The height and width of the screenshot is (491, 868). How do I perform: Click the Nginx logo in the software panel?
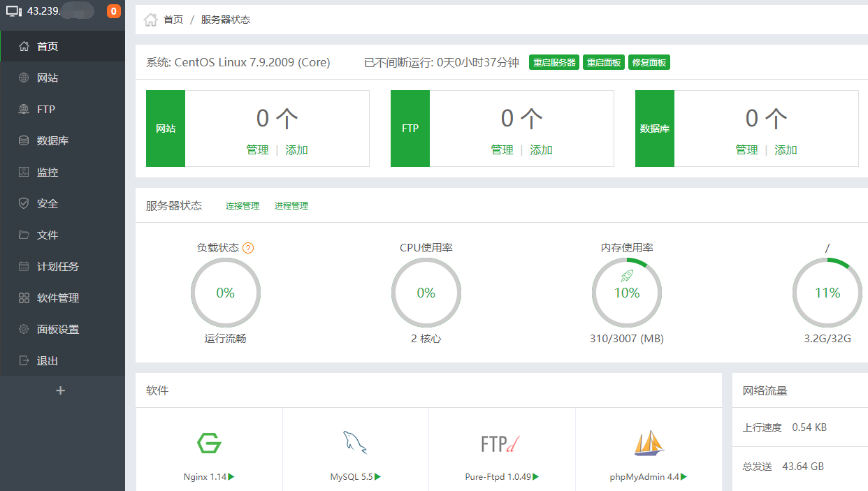click(208, 443)
